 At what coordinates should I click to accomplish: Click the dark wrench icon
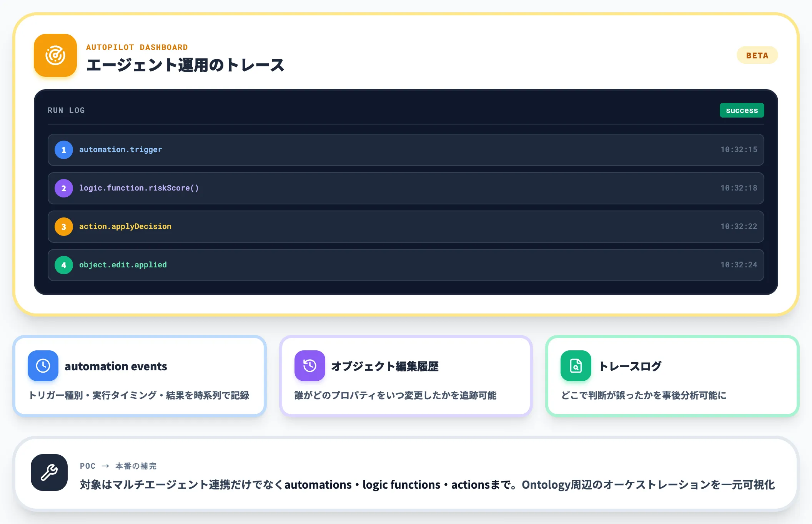49,473
